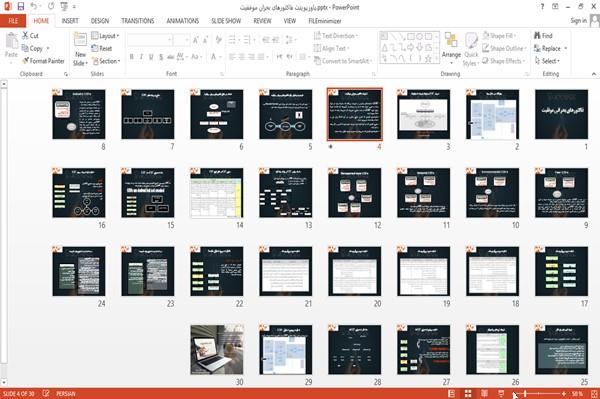
Task: Open the FILEminimizer tab
Action: (325, 21)
